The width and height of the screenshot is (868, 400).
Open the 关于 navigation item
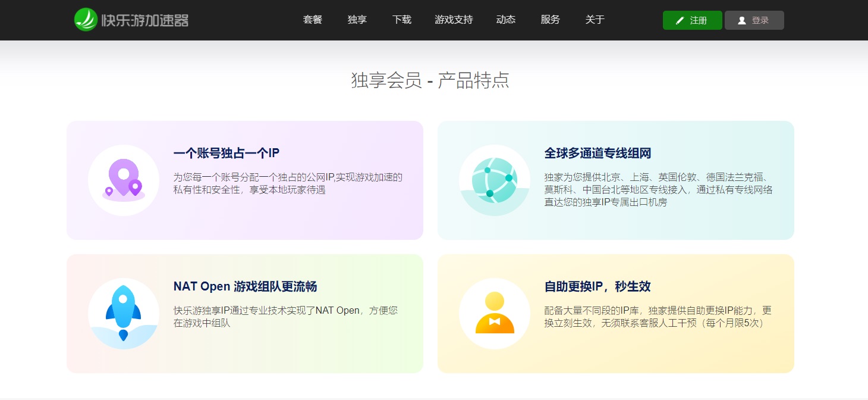click(x=595, y=20)
